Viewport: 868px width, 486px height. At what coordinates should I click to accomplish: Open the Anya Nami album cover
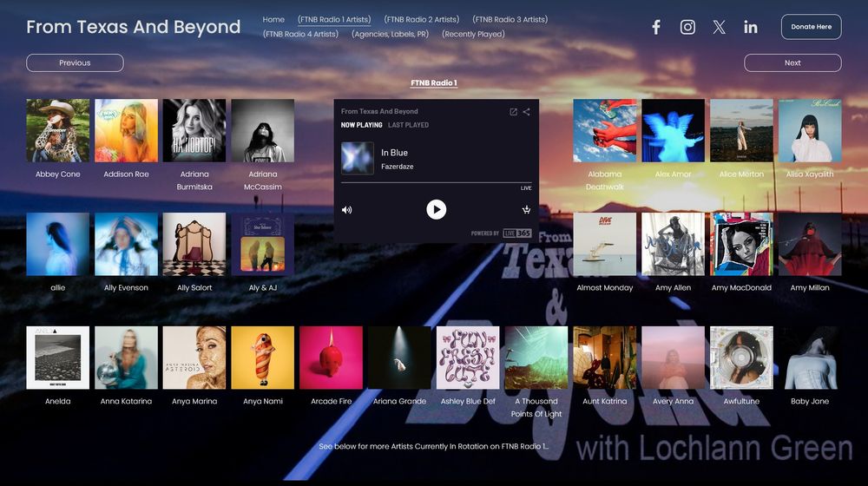click(x=263, y=358)
